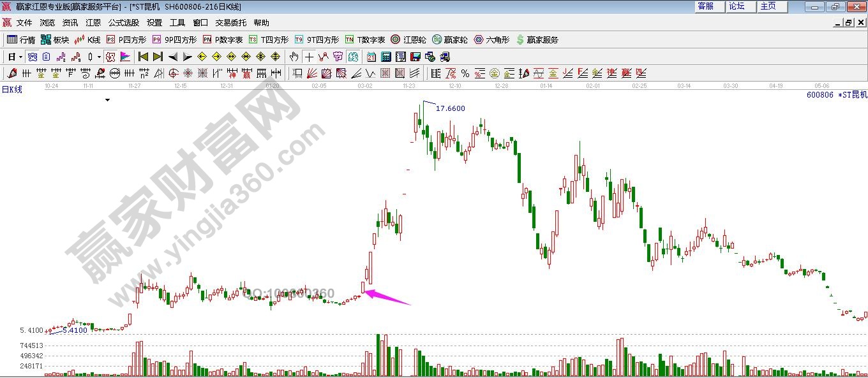Click the 六角形 hexagon tool icon
Viewport: 868px width, 378px height.
coord(479,40)
